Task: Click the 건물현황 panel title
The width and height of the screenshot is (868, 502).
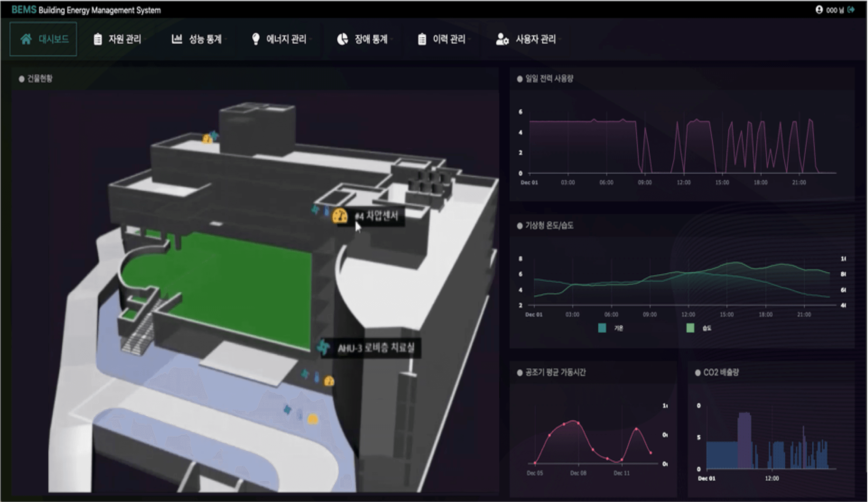Action: click(40, 79)
